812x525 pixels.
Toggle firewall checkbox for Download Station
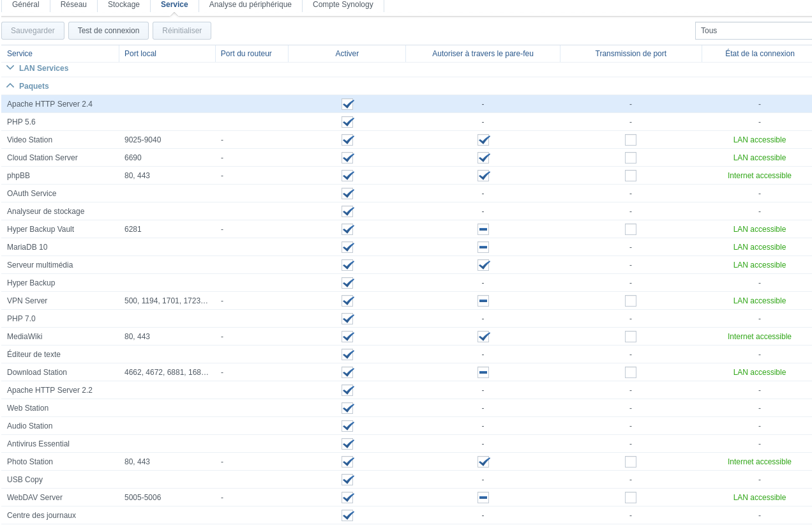coord(483,372)
